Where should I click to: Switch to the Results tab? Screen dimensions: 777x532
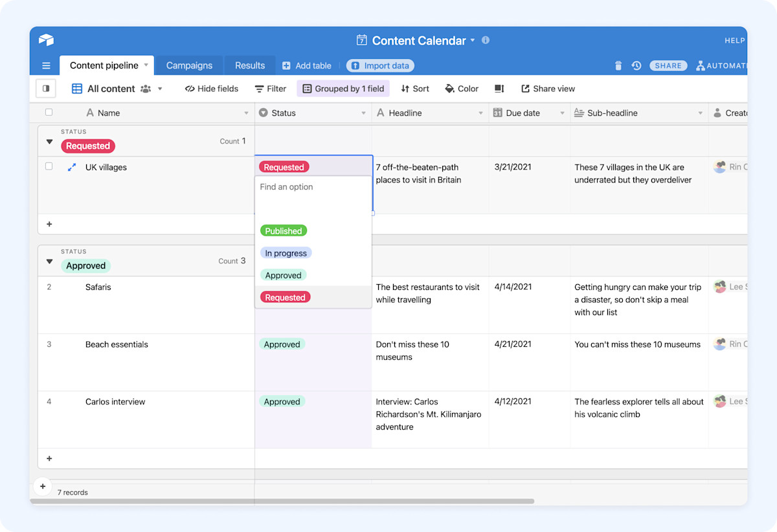coord(249,65)
